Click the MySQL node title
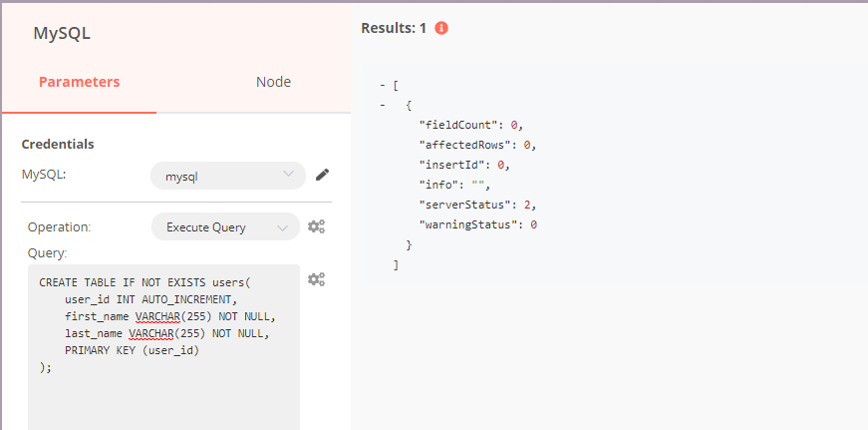 62,33
